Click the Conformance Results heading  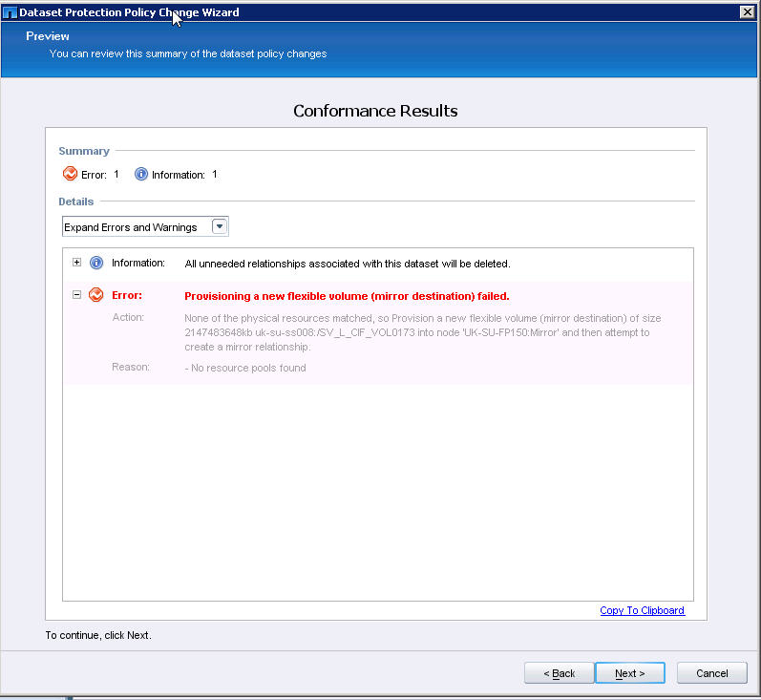click(x=375, y=111)
